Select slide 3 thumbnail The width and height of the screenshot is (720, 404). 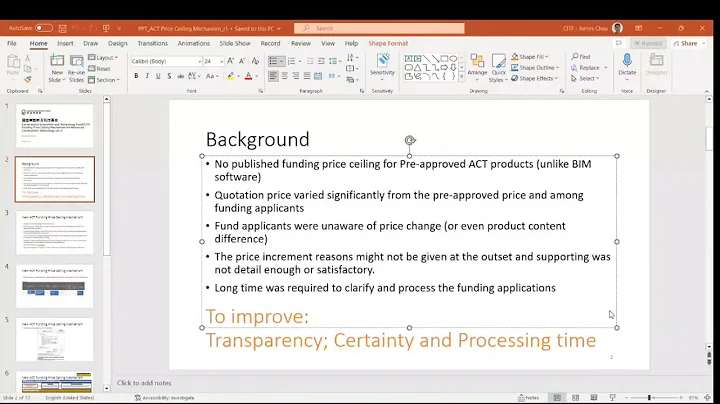tap(55, 233)
